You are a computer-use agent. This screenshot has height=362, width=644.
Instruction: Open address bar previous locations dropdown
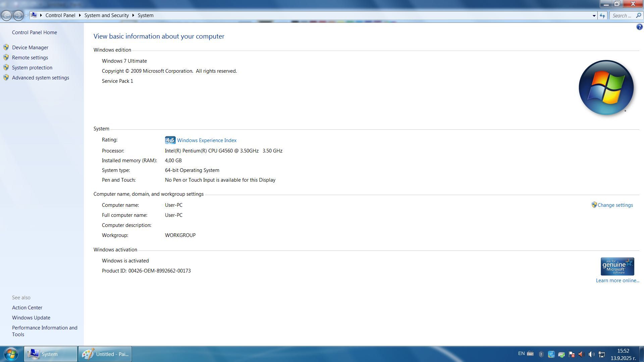pyautogui.click(x=594, y=16)
